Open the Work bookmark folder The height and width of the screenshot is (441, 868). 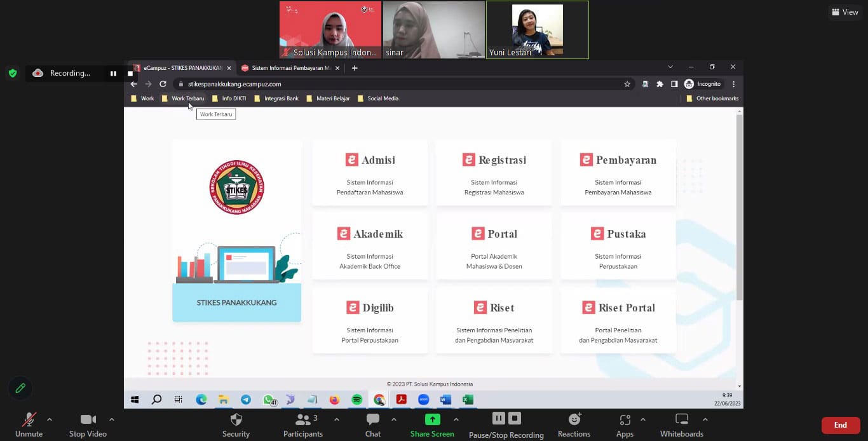(x=143, y=98)
